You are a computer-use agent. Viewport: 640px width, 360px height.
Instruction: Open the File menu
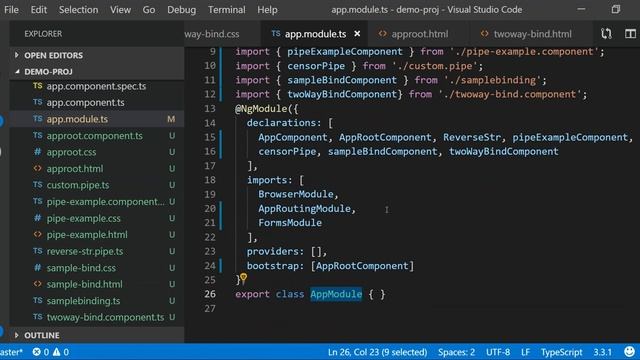tap(11, 9)
